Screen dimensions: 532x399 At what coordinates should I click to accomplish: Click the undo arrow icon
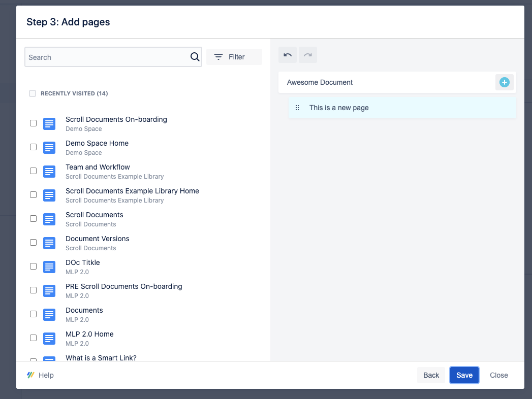[288, 55]
